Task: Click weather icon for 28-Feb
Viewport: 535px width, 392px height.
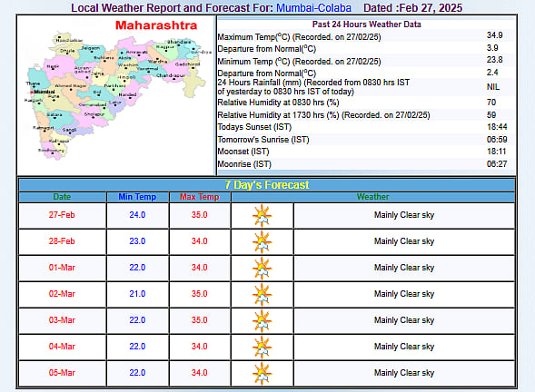Action: coord(262,241)
